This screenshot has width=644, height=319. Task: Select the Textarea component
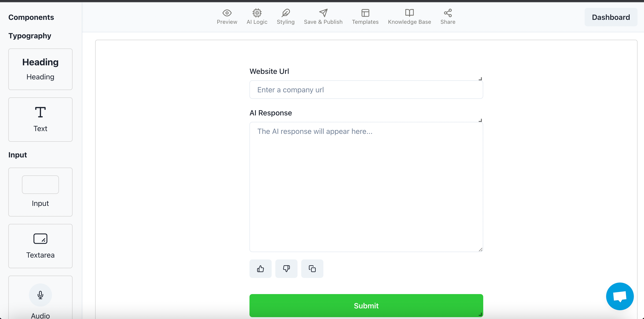[40, 246]
